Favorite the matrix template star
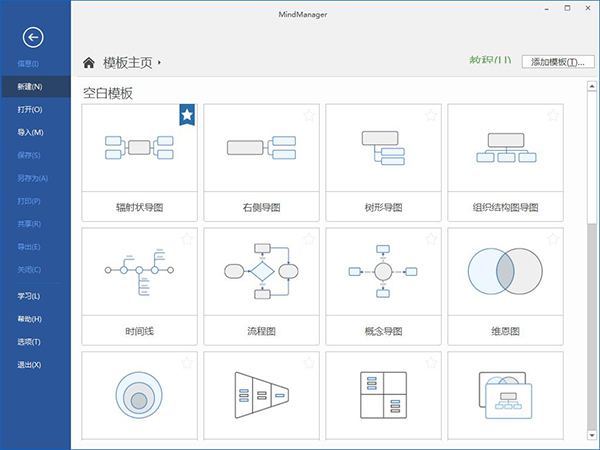The height and width of the screenshot is (450, 600). click(431, 363)
